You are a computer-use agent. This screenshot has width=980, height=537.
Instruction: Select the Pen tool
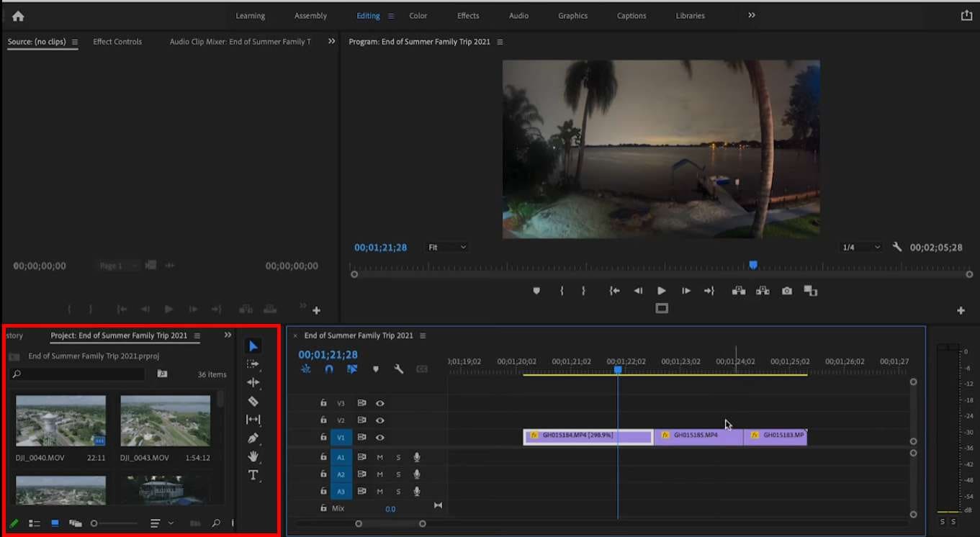253,438
